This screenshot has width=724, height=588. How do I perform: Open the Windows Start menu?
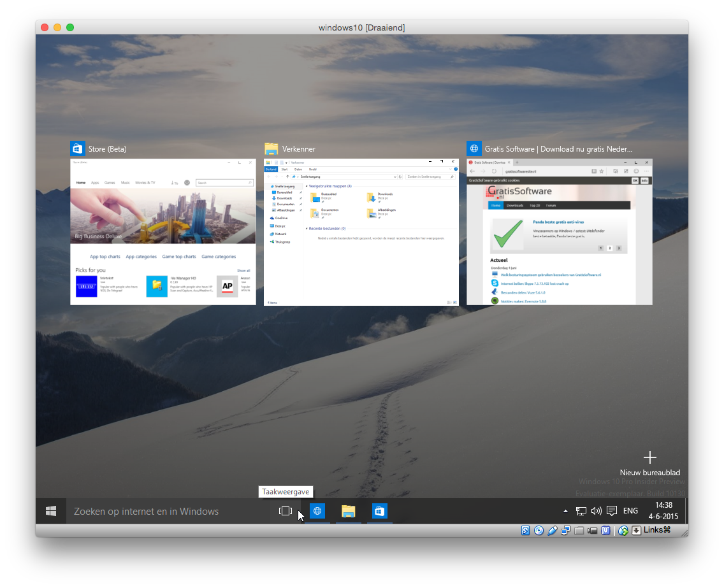(x=51, y=511)
